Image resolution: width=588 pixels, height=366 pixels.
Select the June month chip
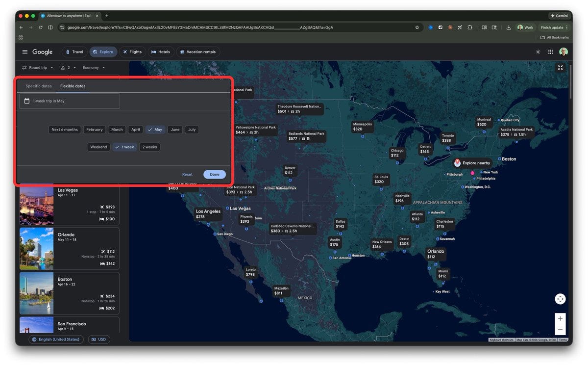[x=175, y=130]
